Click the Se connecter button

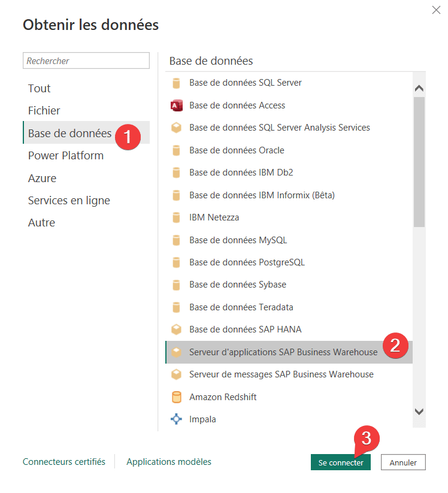341,462
